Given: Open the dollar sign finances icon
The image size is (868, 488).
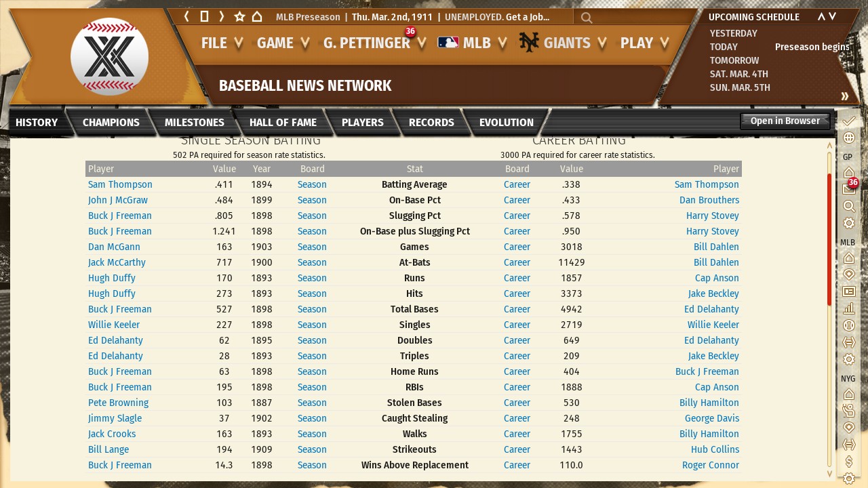Looking at the screenshot, I should click(848, 461).
